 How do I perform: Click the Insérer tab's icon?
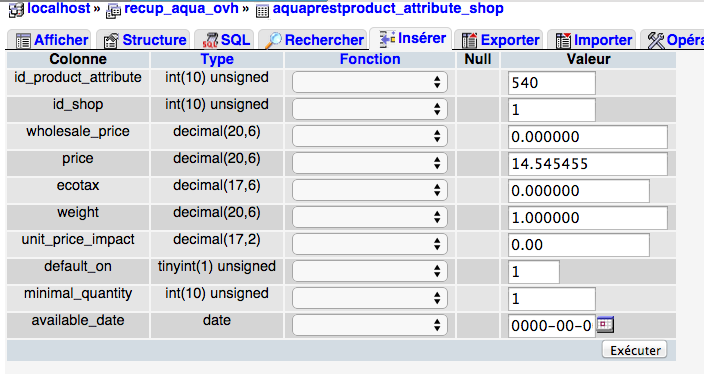coord(387,39)
